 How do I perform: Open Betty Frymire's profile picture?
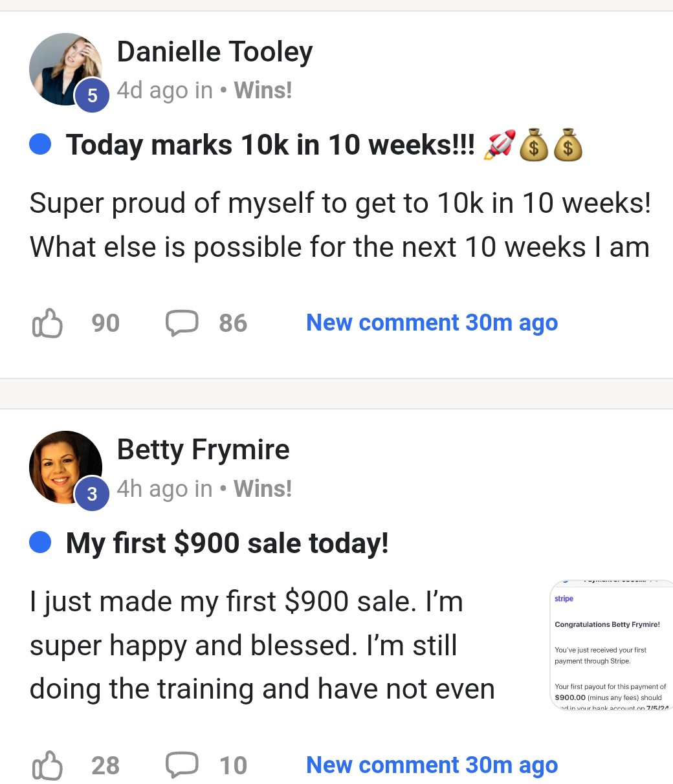(x=63, y=465)
